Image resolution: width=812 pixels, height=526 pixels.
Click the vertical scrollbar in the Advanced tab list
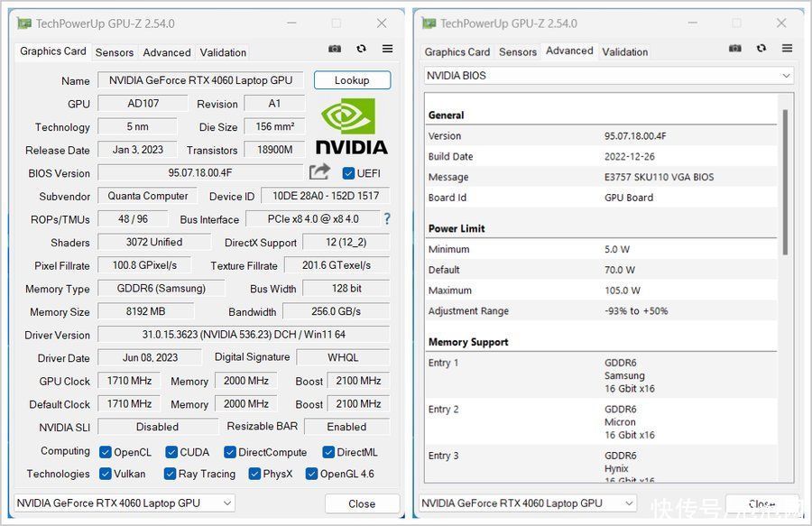click(786, 181)
